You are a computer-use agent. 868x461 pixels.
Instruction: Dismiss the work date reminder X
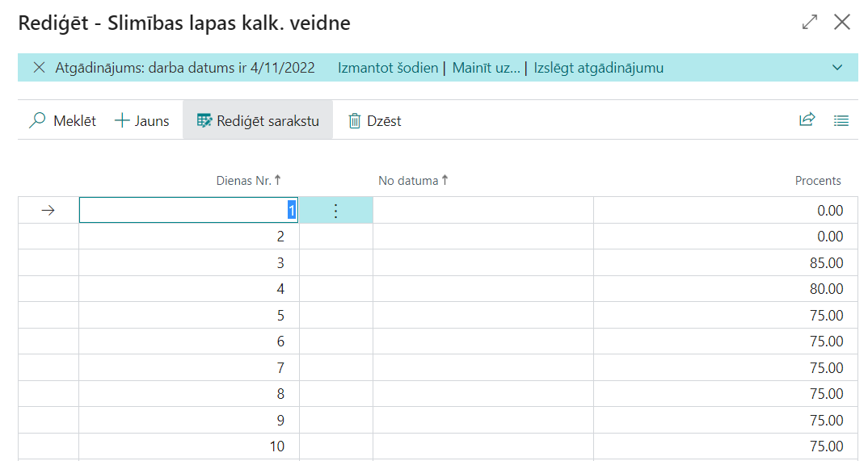click(x=39, y=68)
